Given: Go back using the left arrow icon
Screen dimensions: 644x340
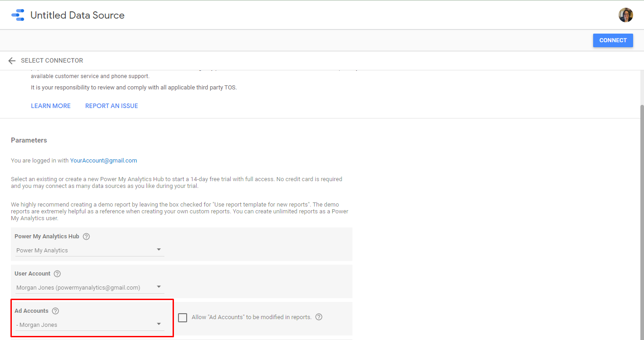Looking at the screenshot, I should pos(12,61).
